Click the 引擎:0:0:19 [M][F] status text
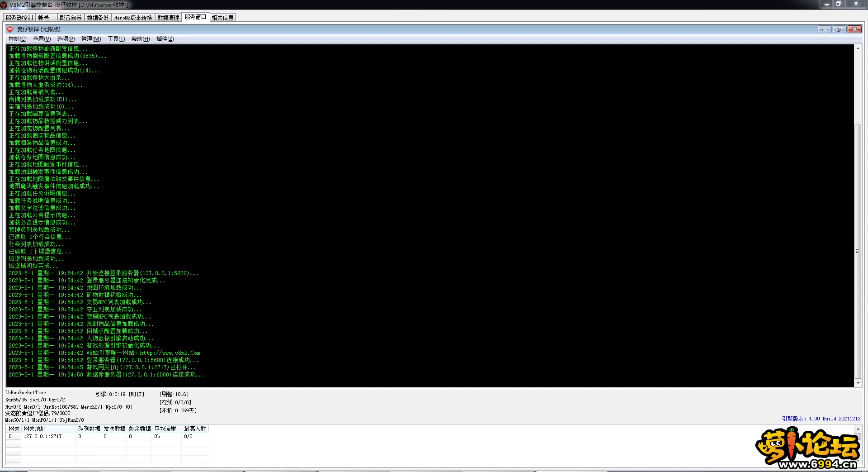This screenshot has width=868, height=472. point(120,394)
